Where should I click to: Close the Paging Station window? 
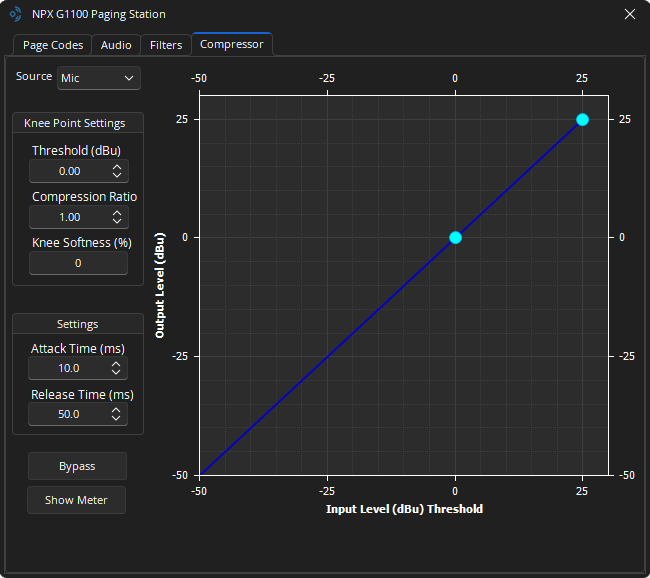point(629,14)
